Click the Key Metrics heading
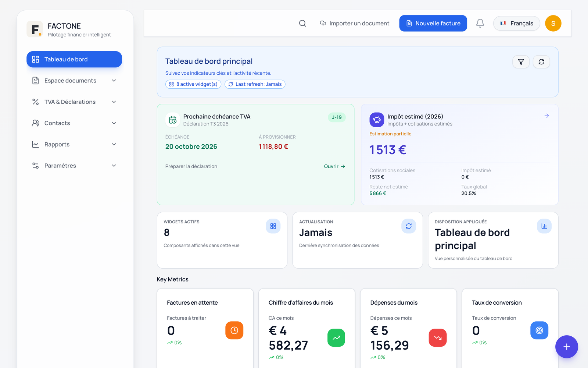This screenshot has height=368, width=588. click(172, 279)
